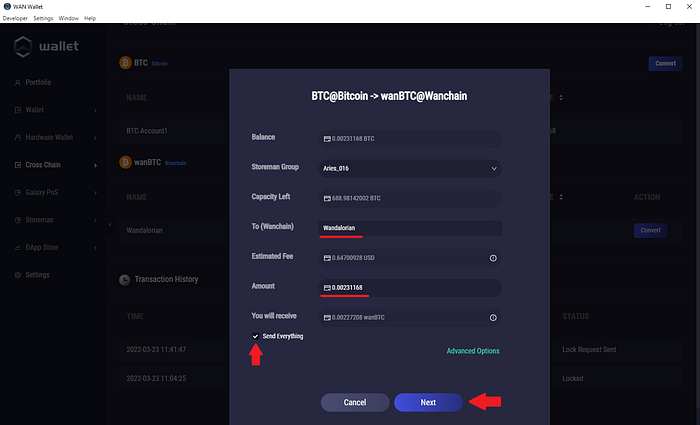
Task: Click the You will receive info icon
Action: [x=493, y=318]
